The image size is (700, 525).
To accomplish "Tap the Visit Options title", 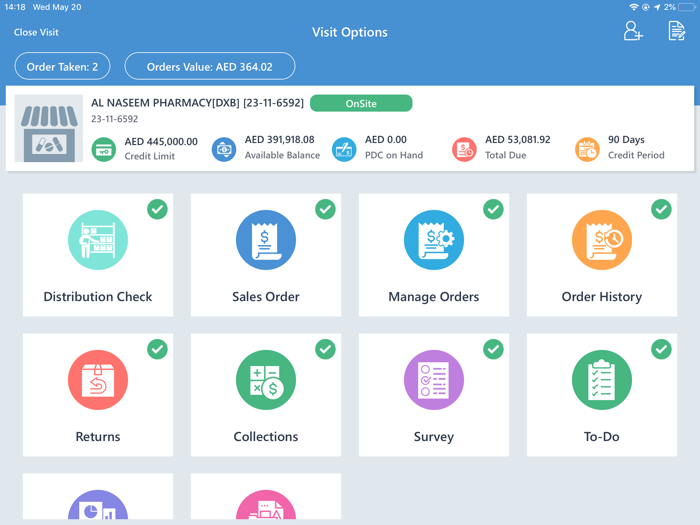I will click(x=350, y=32).
